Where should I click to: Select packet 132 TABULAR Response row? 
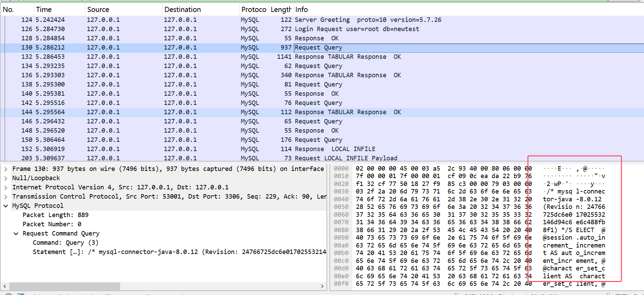(322, 57)
